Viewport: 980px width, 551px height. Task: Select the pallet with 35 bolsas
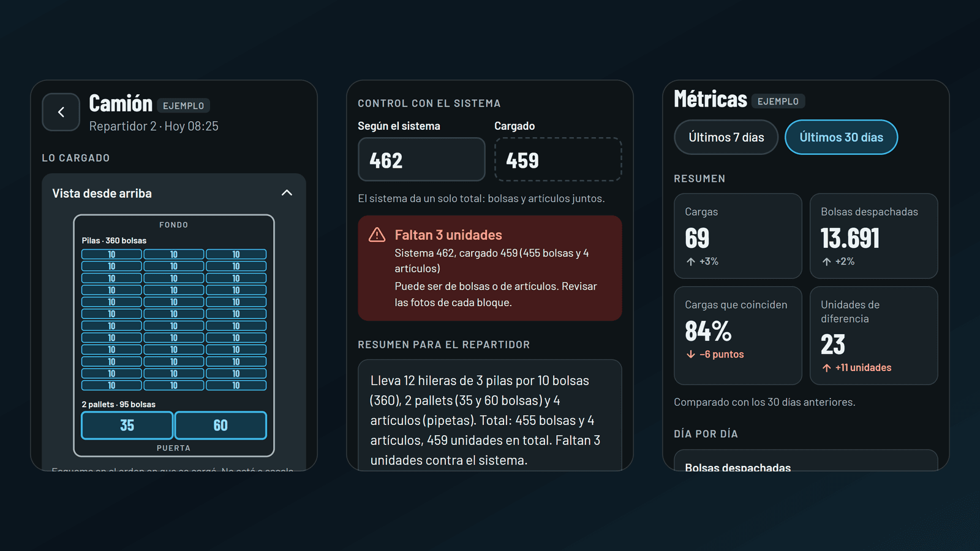127,425
